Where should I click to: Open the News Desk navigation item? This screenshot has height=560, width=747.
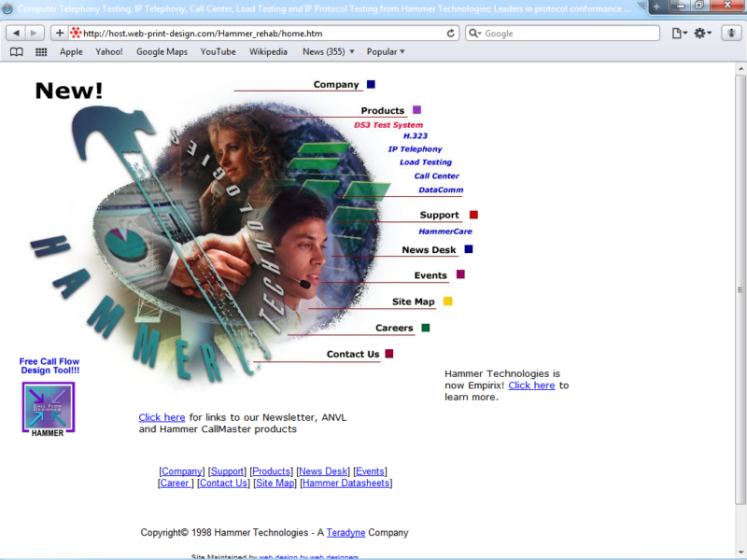(429, 250)
